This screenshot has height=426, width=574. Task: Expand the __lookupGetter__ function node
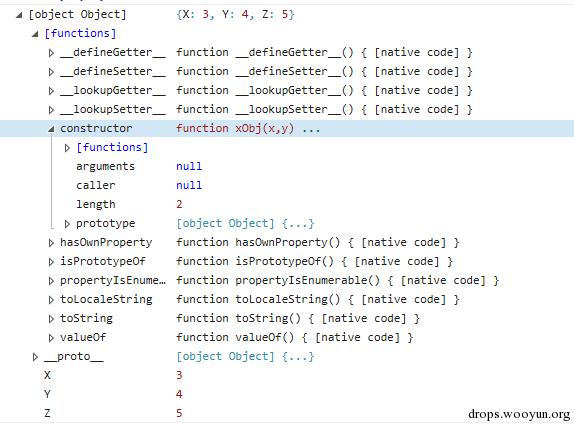tap(51, 91)
